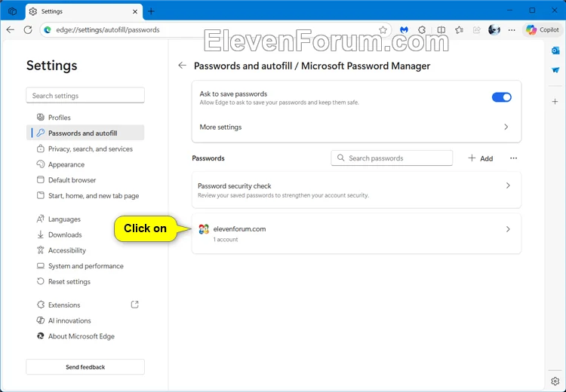This screenshot has height=392, width=566.
Task: Open Default browser settings
Action: coord(85,180)
